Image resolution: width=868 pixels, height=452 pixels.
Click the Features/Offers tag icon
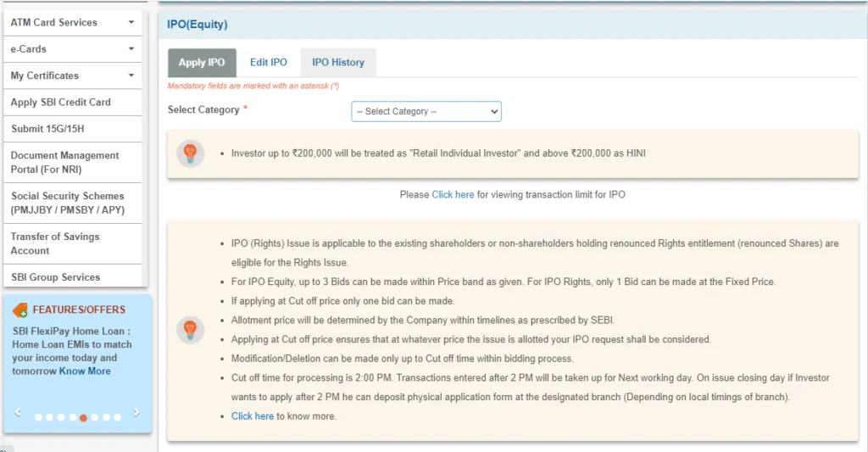[20, 310]
